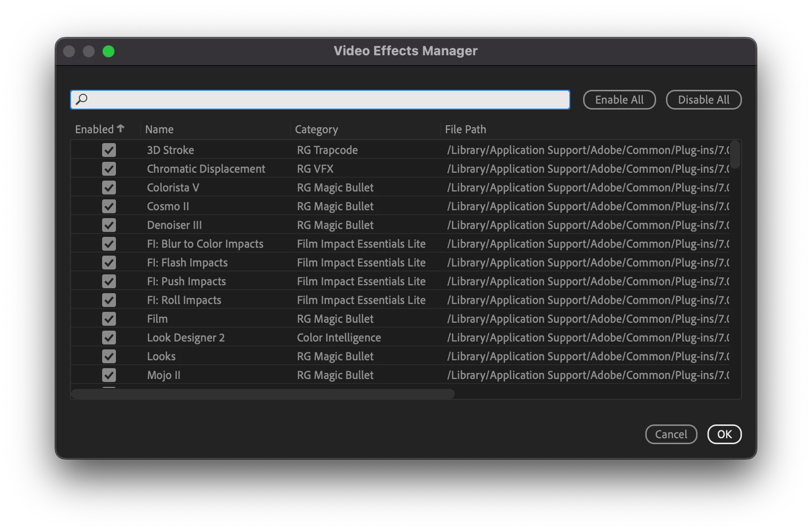Select FI: Blur to Color Impacts name
Image resolution: width=812 pixels, height=532 pixels.
click(x=205, y=244)
